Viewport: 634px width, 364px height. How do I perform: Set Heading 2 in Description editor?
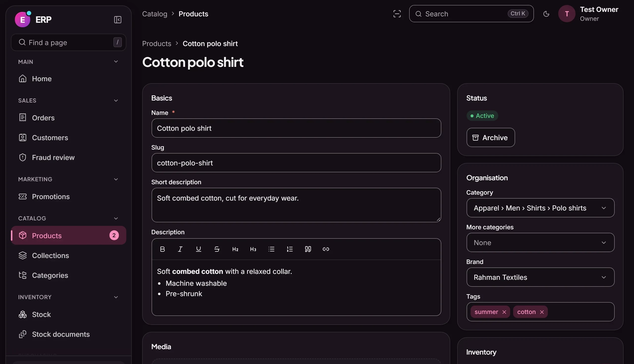pyautogui.click(x=235, y=249)
